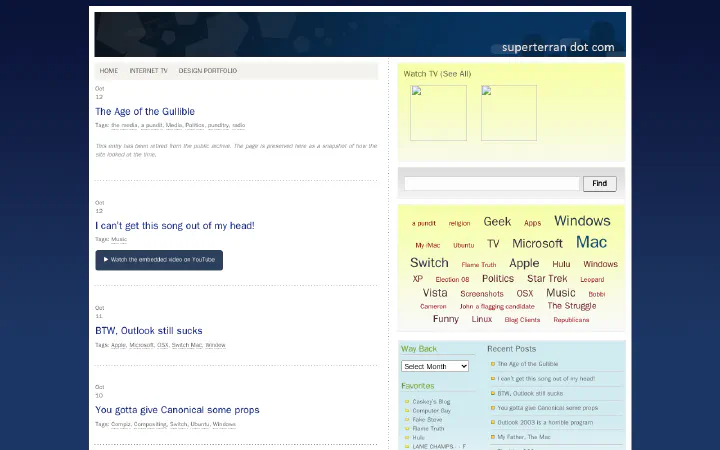720x450 pixels.
Task: Select 'Apps' in the tag cloud
Action: [533, 223]
